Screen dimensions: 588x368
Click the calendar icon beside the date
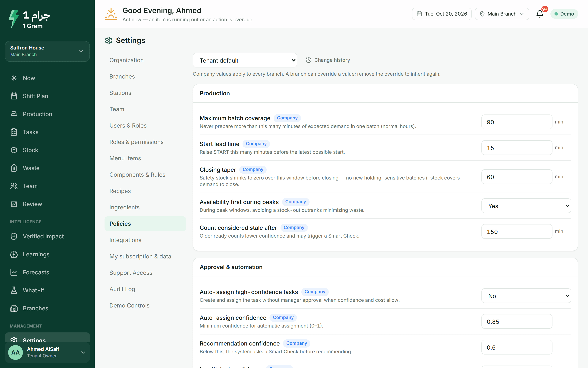click(x=419, y=14)
